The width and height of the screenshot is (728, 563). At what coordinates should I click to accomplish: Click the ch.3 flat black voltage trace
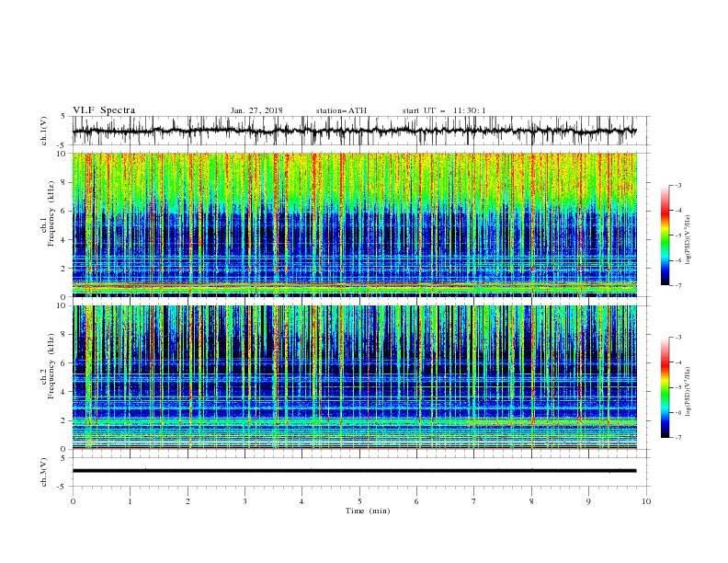coord(354,471)
